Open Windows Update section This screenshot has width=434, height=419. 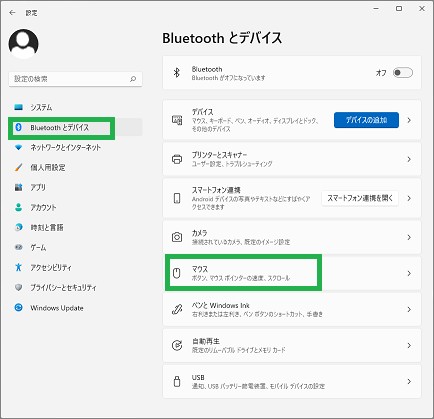point(76,307)
